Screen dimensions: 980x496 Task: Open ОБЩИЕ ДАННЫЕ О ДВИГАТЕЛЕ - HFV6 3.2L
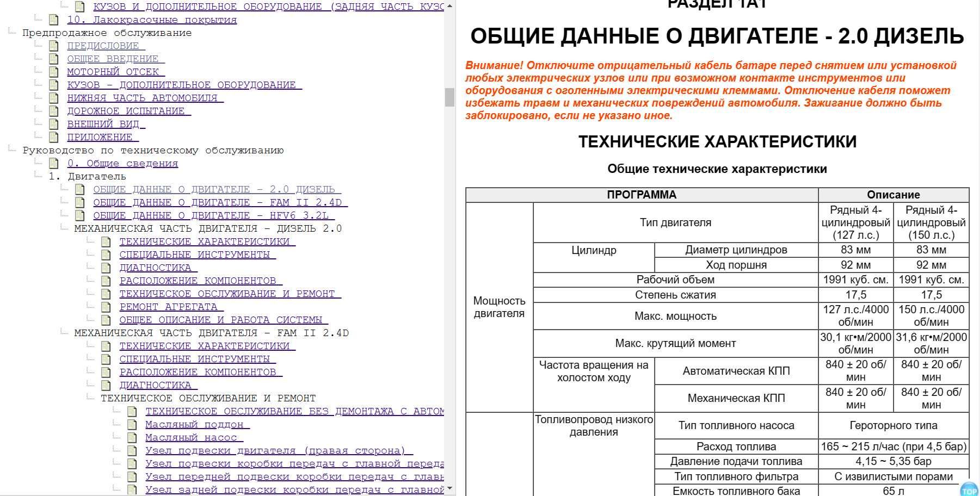(x=214, y=215)
